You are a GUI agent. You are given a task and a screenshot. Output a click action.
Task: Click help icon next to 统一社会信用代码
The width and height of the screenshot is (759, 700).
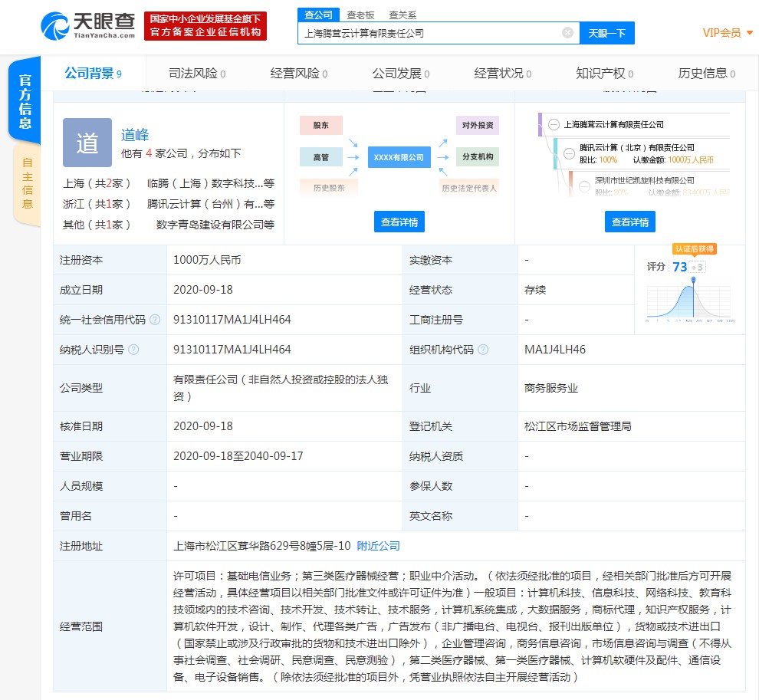click(155, 320)
